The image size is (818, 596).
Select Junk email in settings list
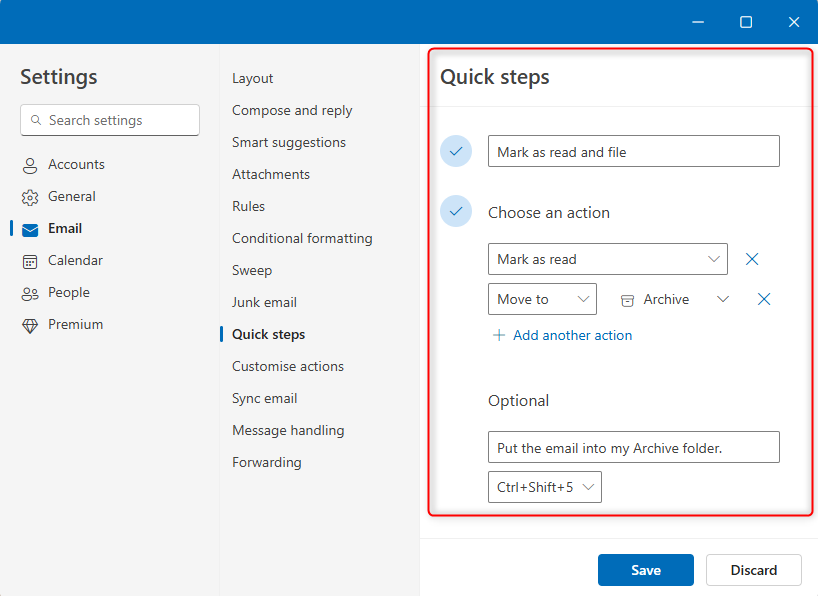click(264, 302)
